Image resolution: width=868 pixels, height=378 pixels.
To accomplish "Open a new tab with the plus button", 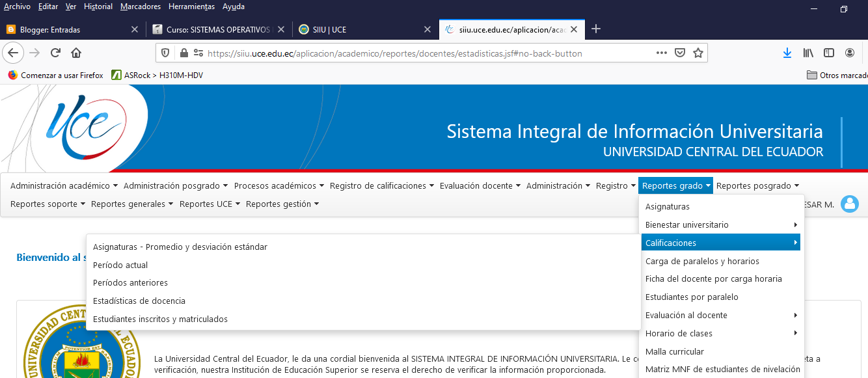I will 596,29.
